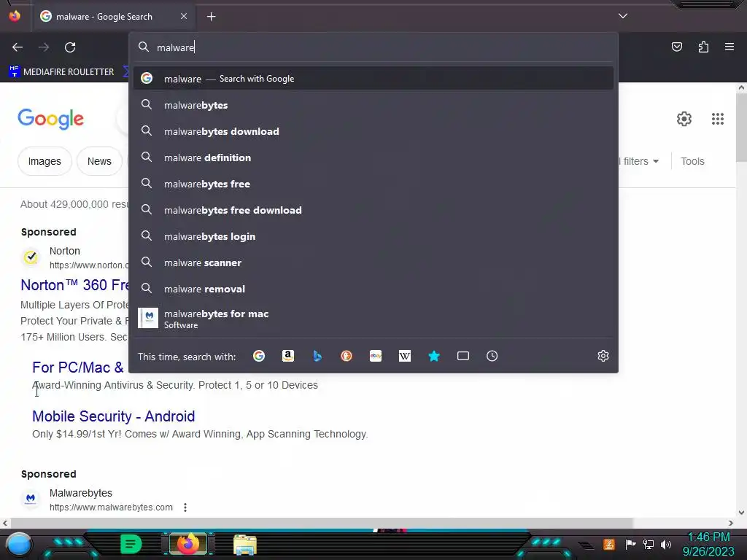Open the MEDIAFIRE ROULETTER bookmark
This screenshot has height=560, width=747.
tap(61, 72)
